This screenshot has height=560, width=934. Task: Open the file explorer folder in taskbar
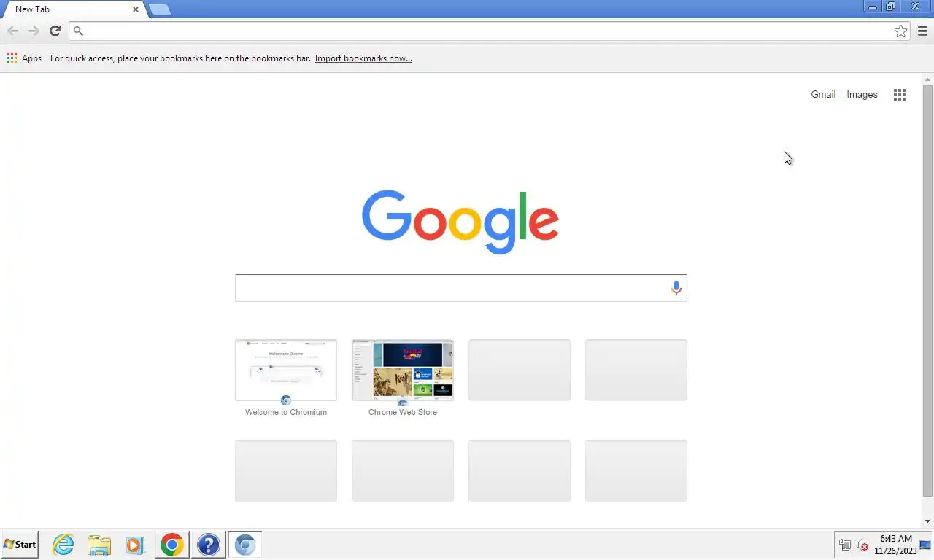click(99, 545)
